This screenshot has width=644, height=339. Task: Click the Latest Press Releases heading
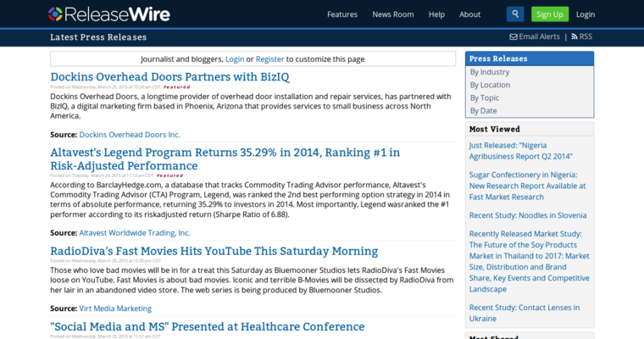[98, 37]
